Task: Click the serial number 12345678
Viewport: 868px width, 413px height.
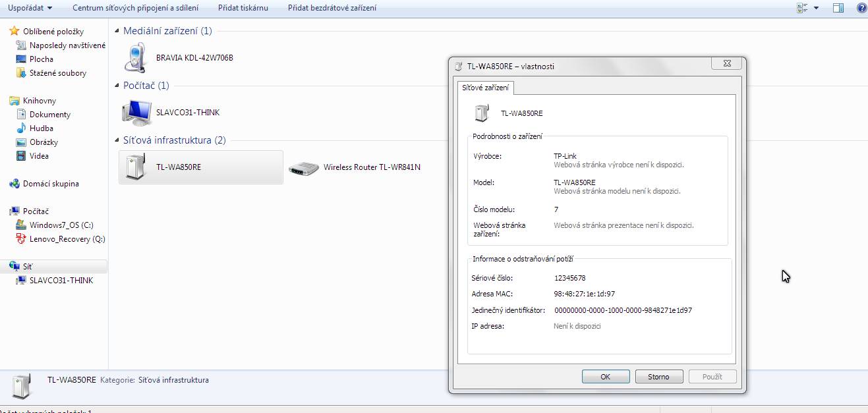Action: click(x=570, y=278)
